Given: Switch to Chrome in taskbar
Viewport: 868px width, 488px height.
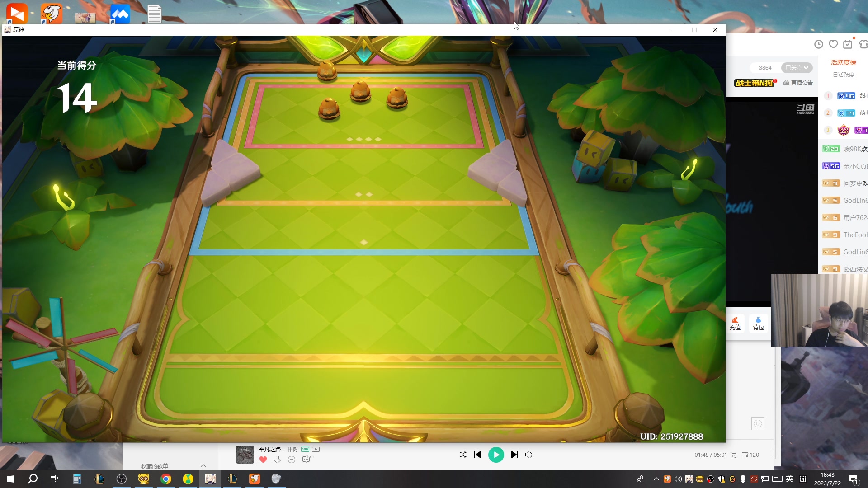Looking at the screenshot, I should pyautogui.click(x=166, y=479).
